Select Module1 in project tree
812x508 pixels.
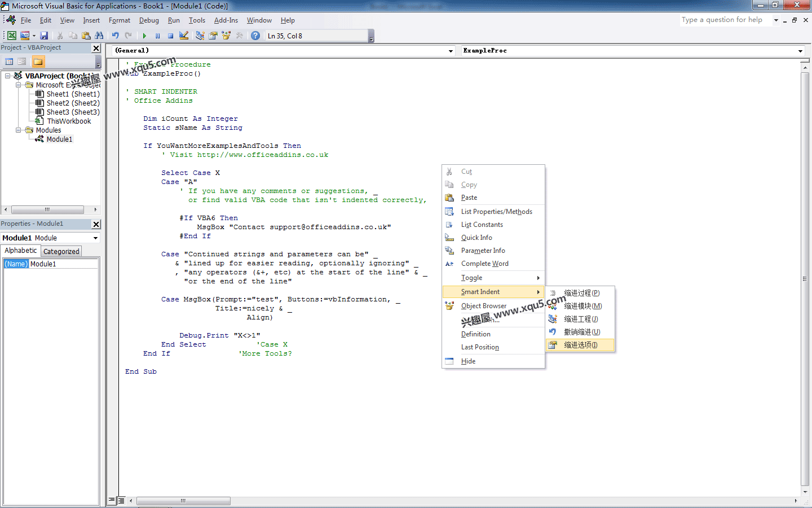[x=59, y=139]
